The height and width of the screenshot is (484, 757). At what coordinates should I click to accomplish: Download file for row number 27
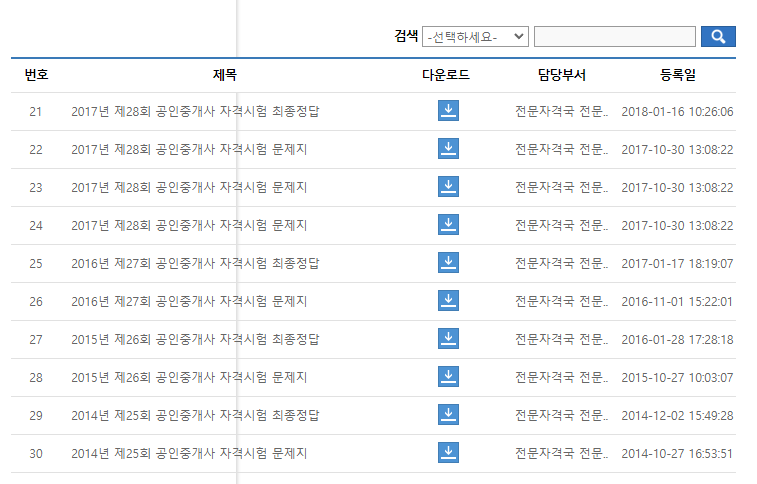(448, 339)
